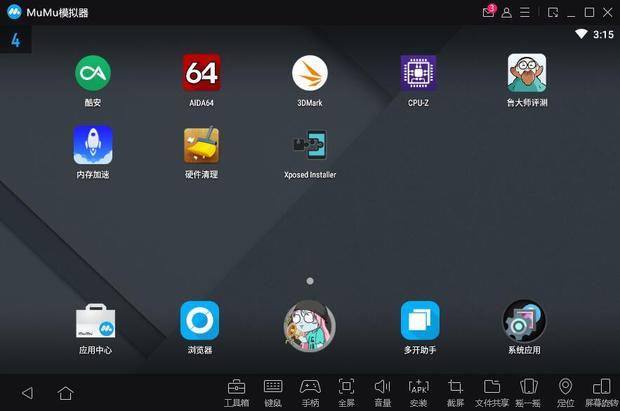Open the CPU-Z app
The image size is (620, 411).
click(x=418, y=73)
